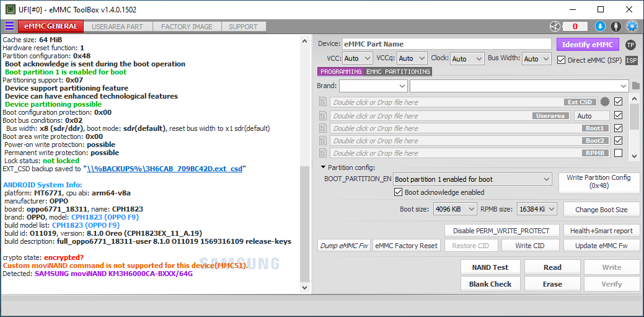Uncheck the Boot1 row checkbox
The width and height of the screenshot is (644, 317).
(x=618, y=128)
